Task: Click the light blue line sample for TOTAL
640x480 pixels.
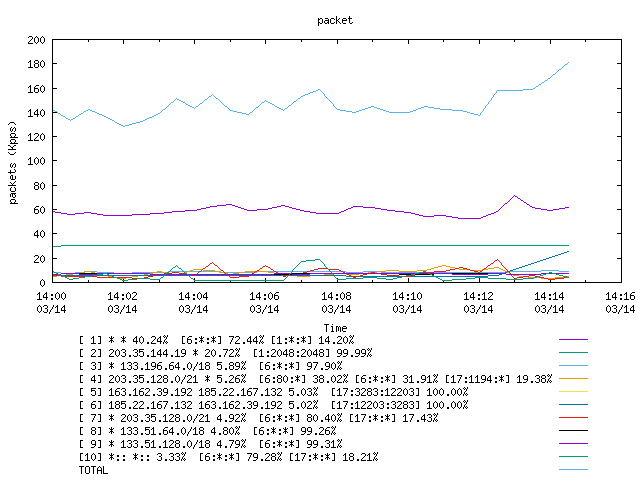Action: [573, 469]
